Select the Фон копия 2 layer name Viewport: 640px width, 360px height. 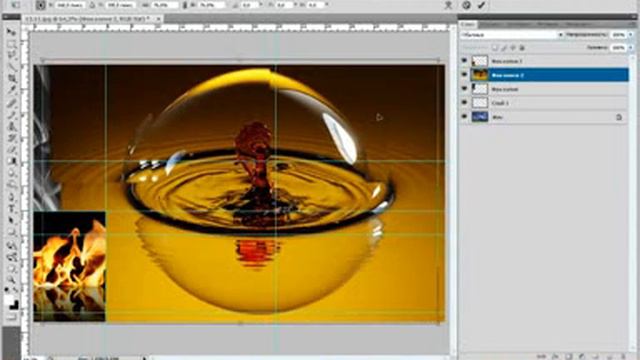(507, 75)
